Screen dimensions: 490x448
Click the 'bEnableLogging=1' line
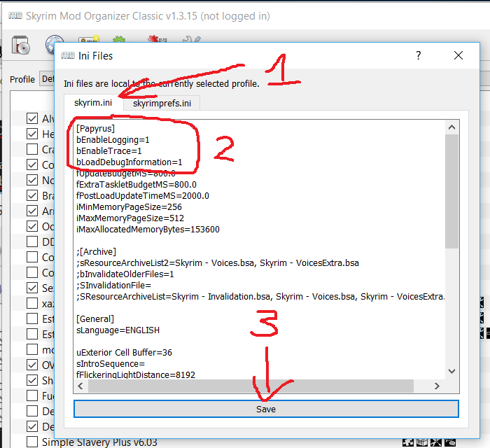point(113,139)
